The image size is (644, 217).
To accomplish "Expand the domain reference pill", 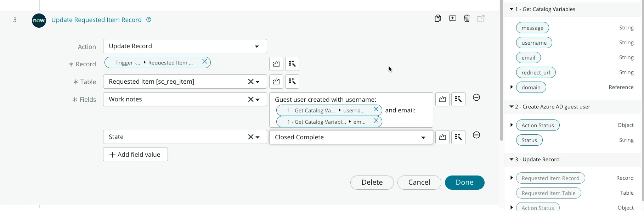I will coord(511,87).
